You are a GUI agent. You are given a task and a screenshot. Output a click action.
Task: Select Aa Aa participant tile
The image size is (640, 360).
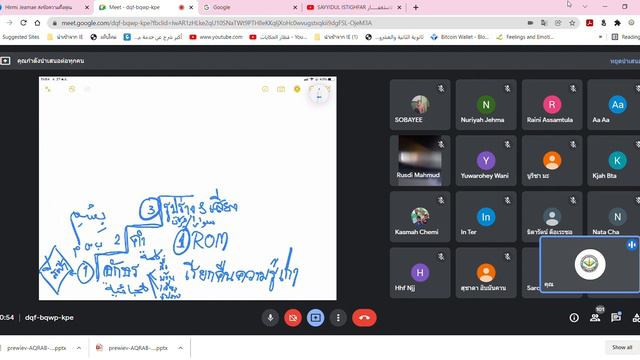(613, 104)
